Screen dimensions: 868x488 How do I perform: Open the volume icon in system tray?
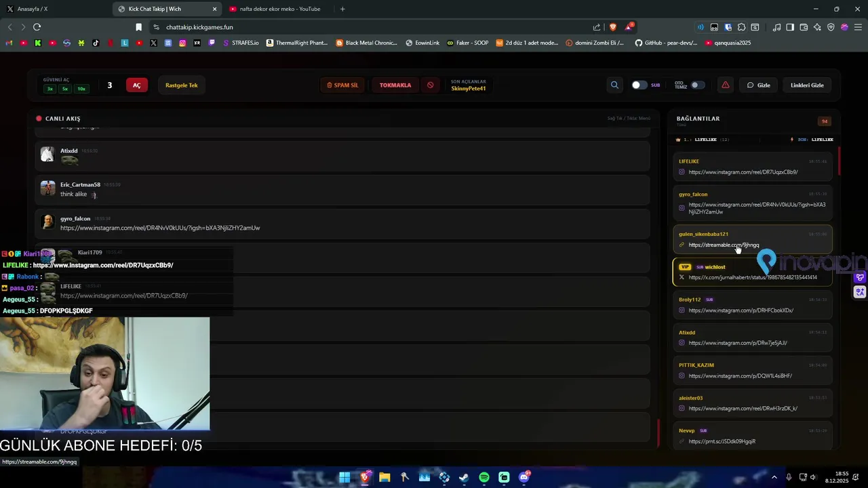point(813,477)
